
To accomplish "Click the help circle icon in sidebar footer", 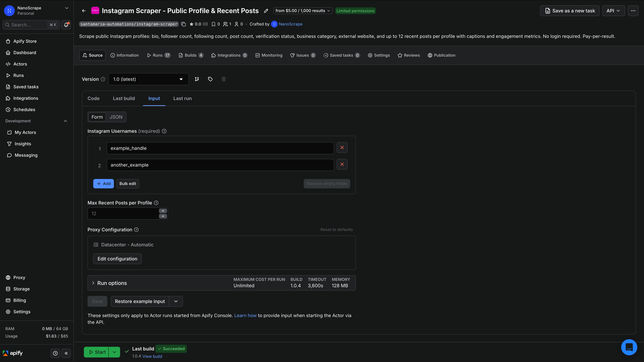I will click(x=55, y=353).
